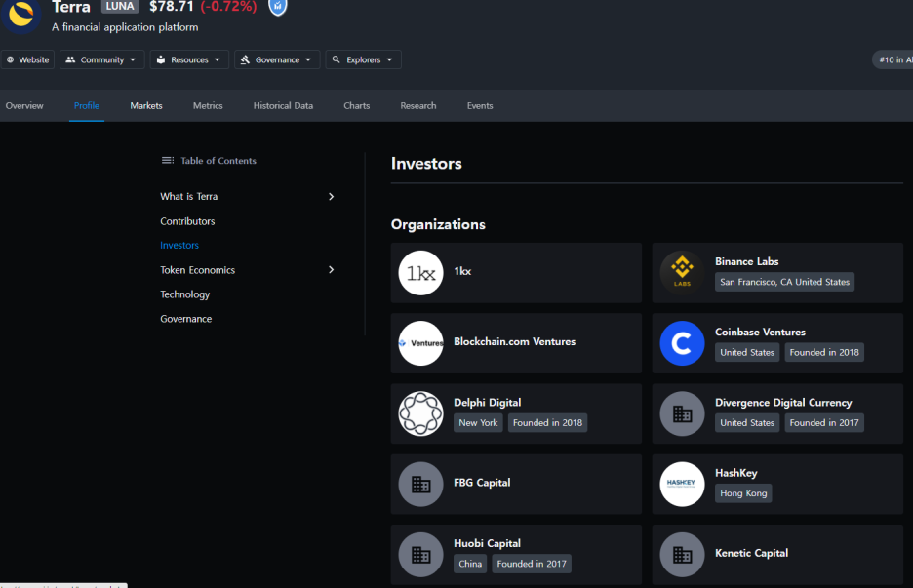Screen dimensions: 913x588
Task: Open Divergence Digital Currency investor name
Action: 783,403
